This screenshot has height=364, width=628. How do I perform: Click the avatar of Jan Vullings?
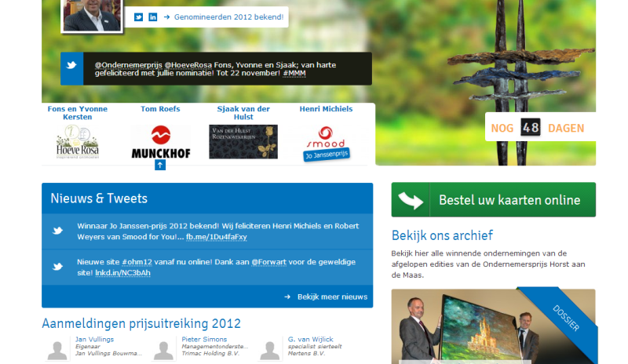(57, 351)
